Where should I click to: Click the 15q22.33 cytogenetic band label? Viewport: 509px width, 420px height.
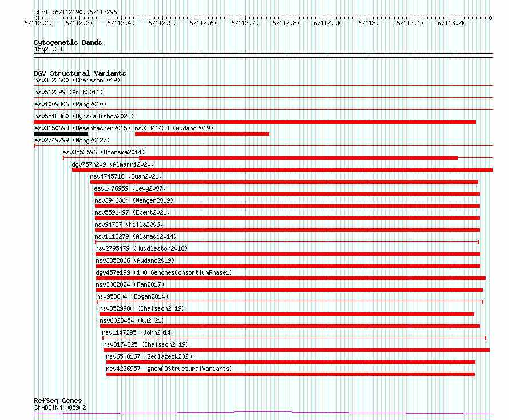[48, 49]
